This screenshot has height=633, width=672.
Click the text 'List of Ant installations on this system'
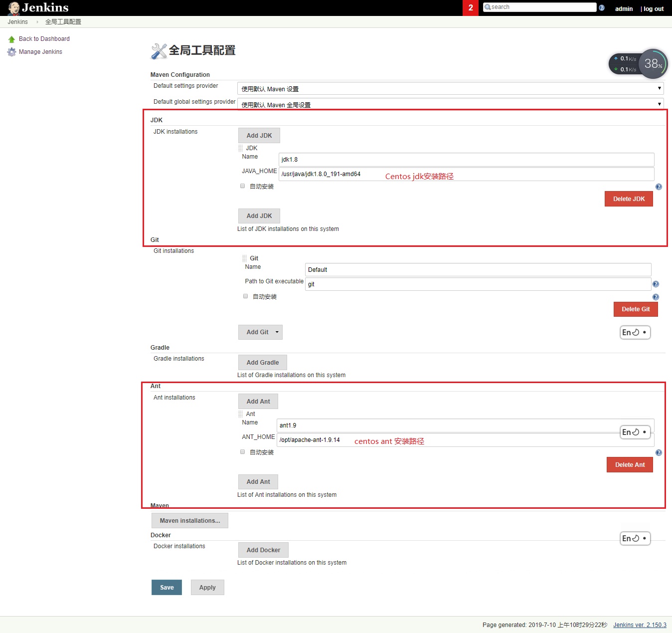pos(287,495)
